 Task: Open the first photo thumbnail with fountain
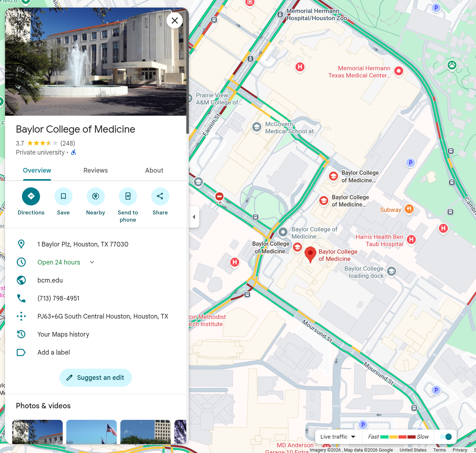pyautogui.click(x=37, y=432)
